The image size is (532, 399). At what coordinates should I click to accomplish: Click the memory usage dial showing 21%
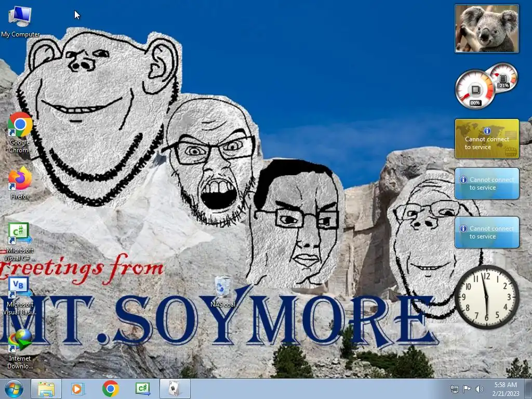coord(503,78)
